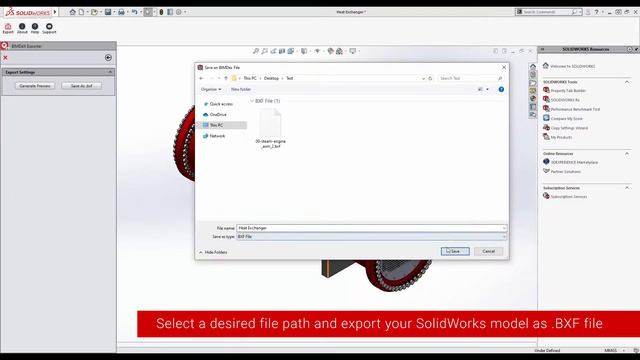This screenshot has width=640, height=360.
Task: Click the Cancel button in dialog
Action: [x=489, y=251]
